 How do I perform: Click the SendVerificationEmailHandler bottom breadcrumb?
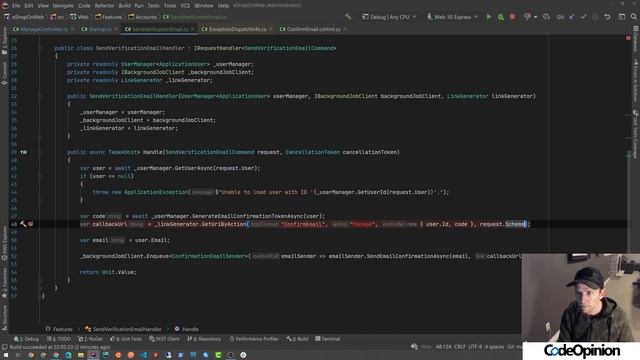123,329
